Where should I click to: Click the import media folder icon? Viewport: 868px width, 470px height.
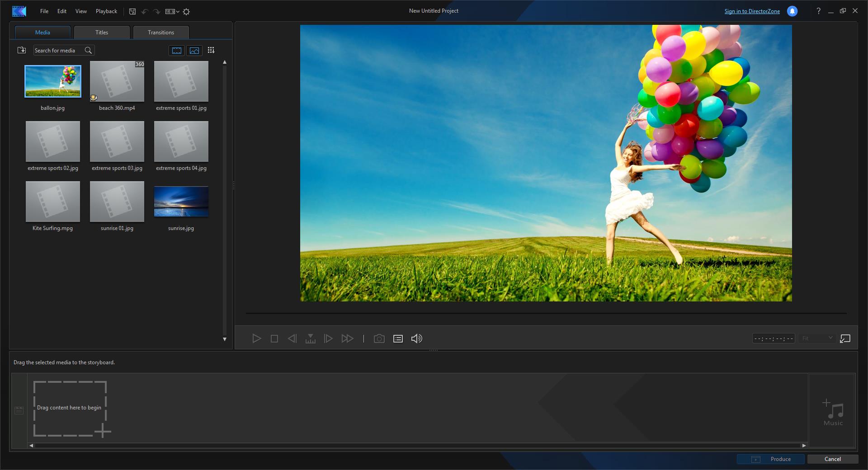click(x=21, y=50)
